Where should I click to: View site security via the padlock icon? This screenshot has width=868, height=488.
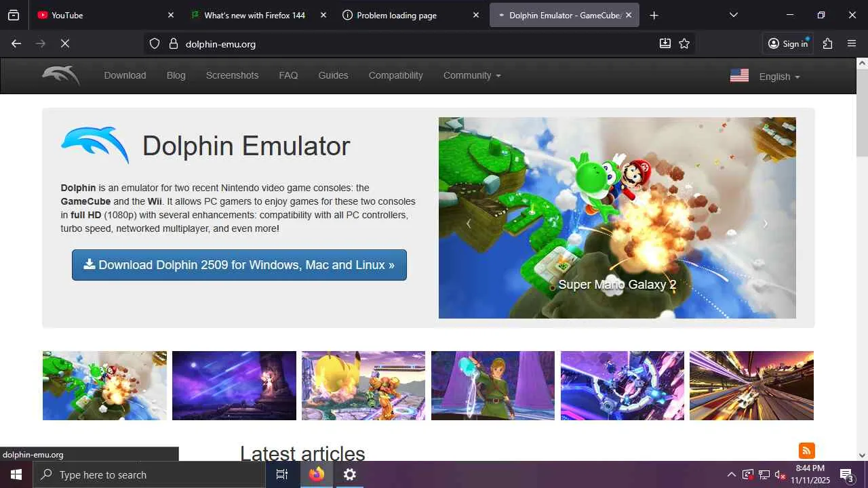pyautogui.click(x=173, y=43)
